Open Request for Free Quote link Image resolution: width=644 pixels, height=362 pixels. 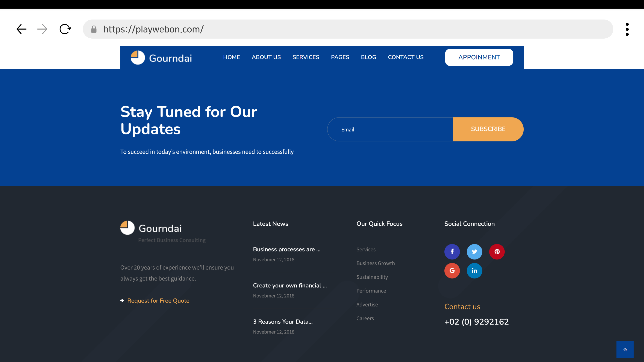158,300
